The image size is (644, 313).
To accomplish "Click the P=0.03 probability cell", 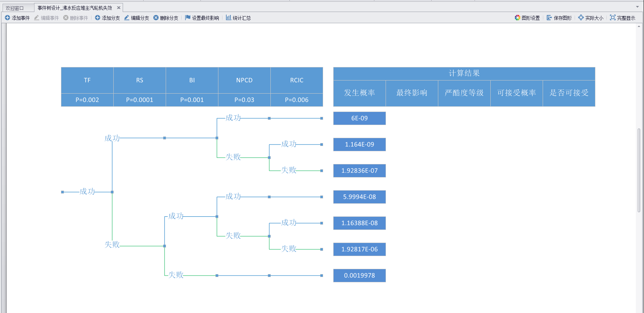I will (x=244, y=100).
